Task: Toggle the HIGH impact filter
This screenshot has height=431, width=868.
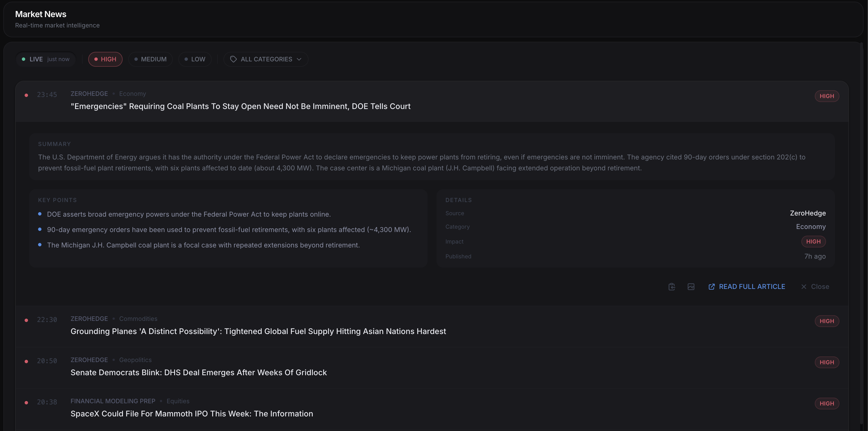Action: pyautogui.click(x=105, y=59)
